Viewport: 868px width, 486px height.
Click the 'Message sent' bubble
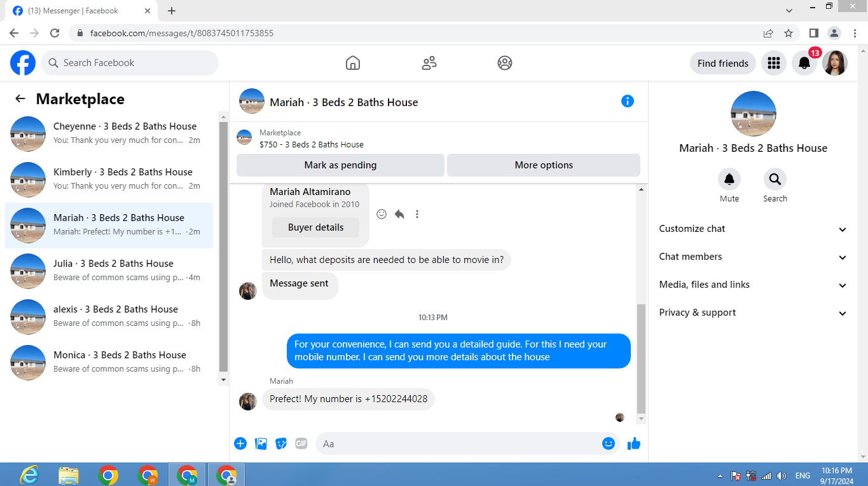[x=300, y=286]
